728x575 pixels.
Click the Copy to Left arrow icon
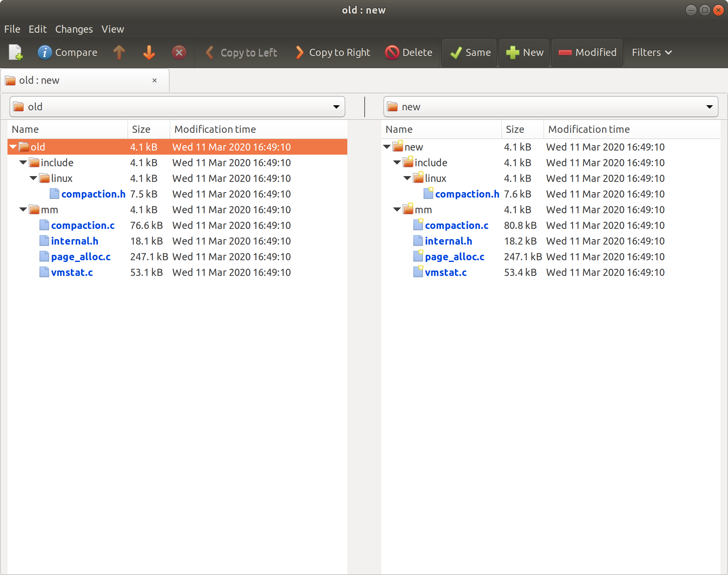click(x=210, y=52)
